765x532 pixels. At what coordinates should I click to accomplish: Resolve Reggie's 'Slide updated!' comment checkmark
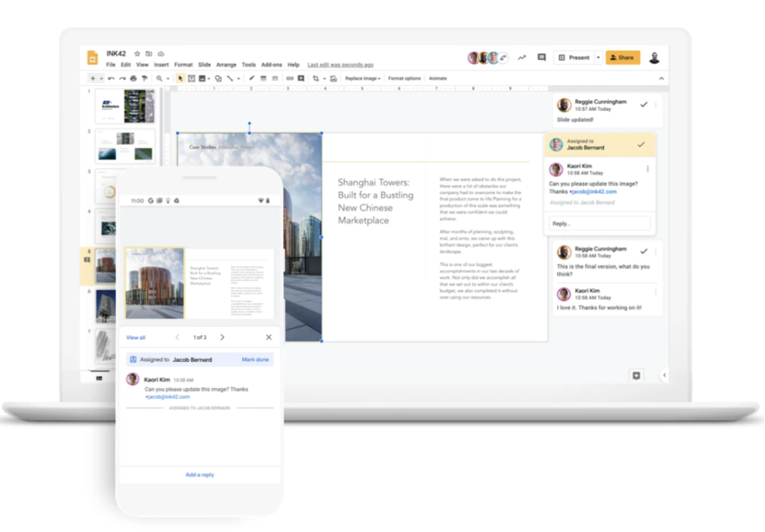click(644, 105)
